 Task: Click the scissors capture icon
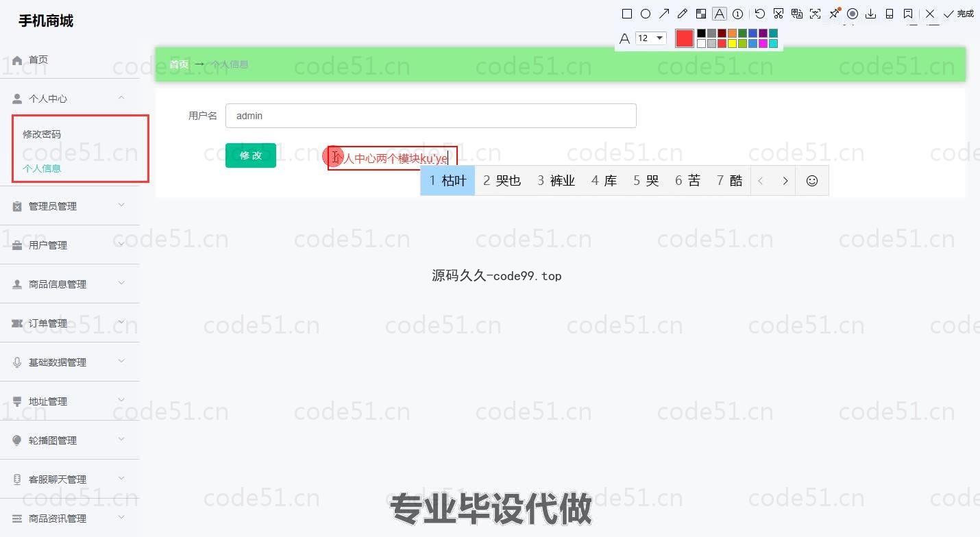click(x=778, y=14)
